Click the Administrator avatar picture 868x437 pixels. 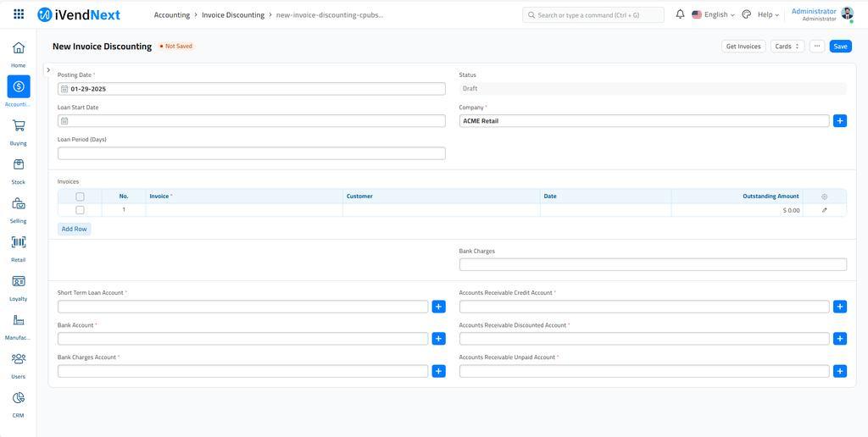(x=847, y=14)
